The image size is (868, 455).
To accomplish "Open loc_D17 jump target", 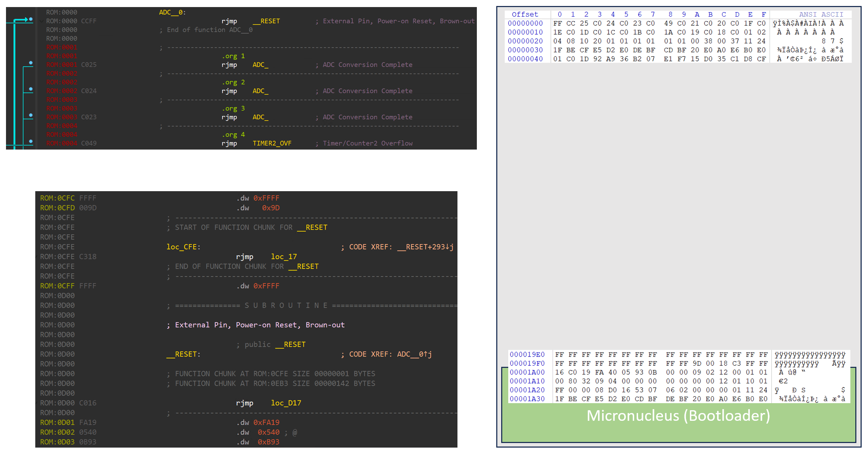I will tap(286, 403).
